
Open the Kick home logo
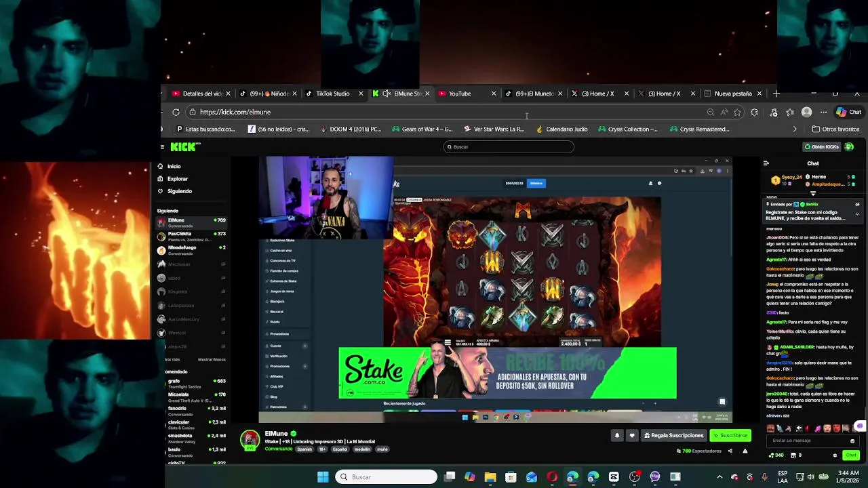(x=184, y=147)
